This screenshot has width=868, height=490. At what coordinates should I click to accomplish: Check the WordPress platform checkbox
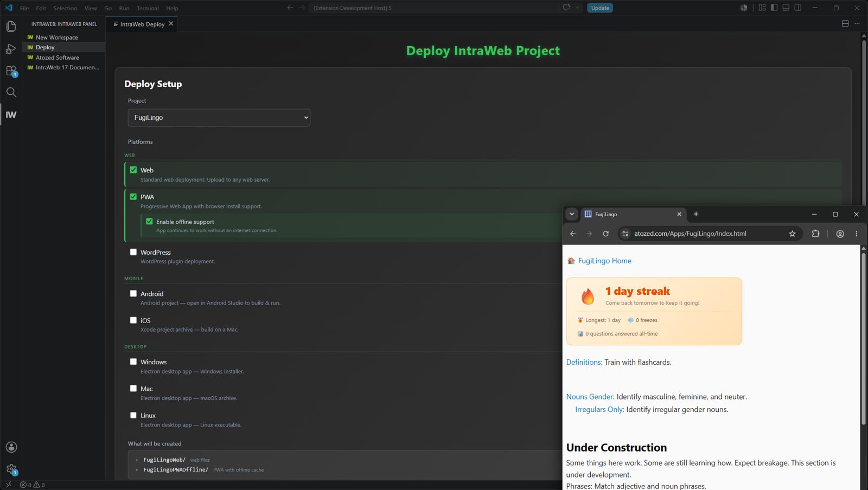[x=133, y=252]
